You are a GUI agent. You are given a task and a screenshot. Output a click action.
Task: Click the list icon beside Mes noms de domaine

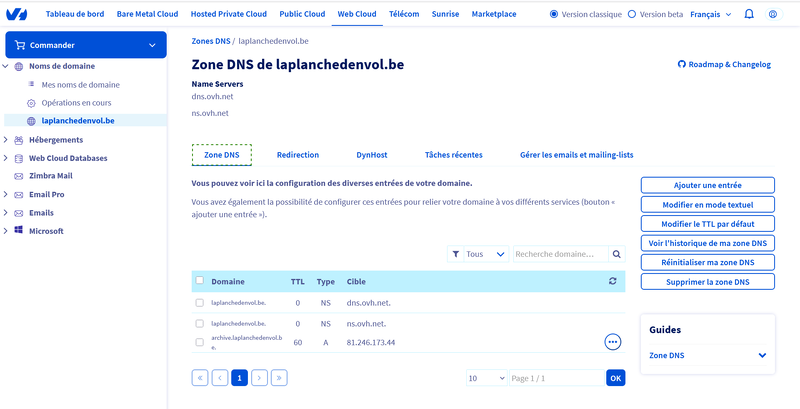[x=31, y=84]
